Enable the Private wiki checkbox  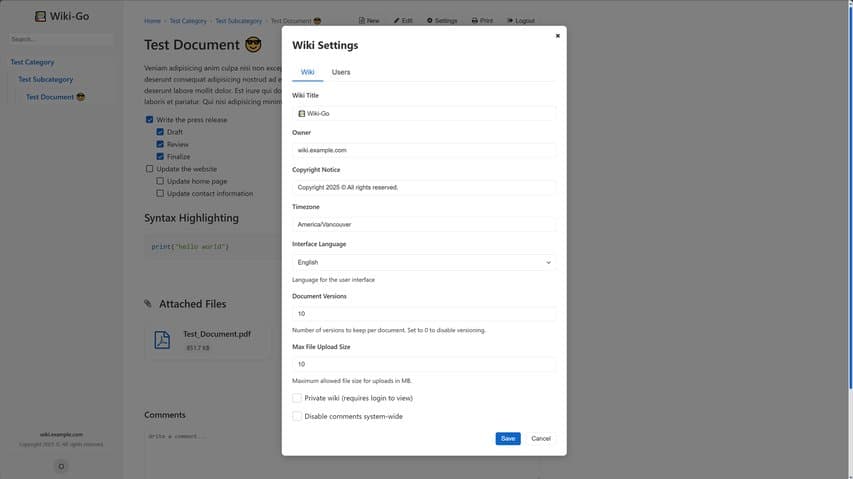point(297,398)
